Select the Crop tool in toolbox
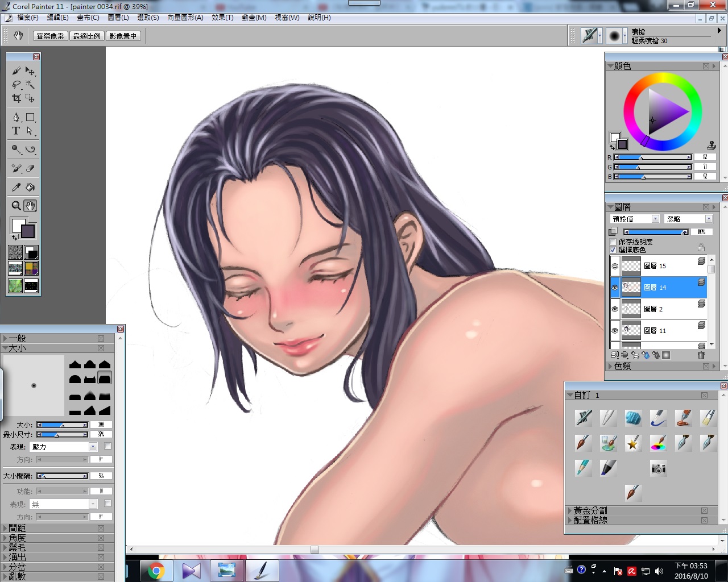The image size is (728, 582). coord(16,98)
